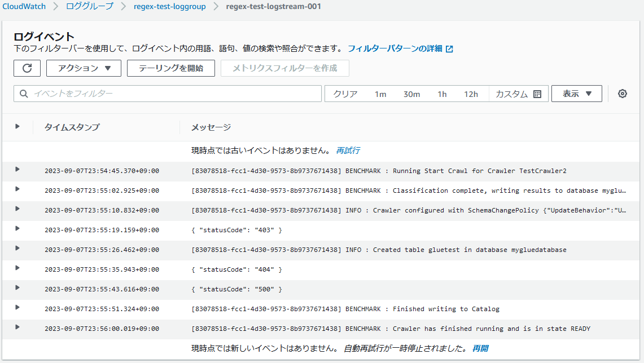Select the { "statusCode": "404" } message

236,269
